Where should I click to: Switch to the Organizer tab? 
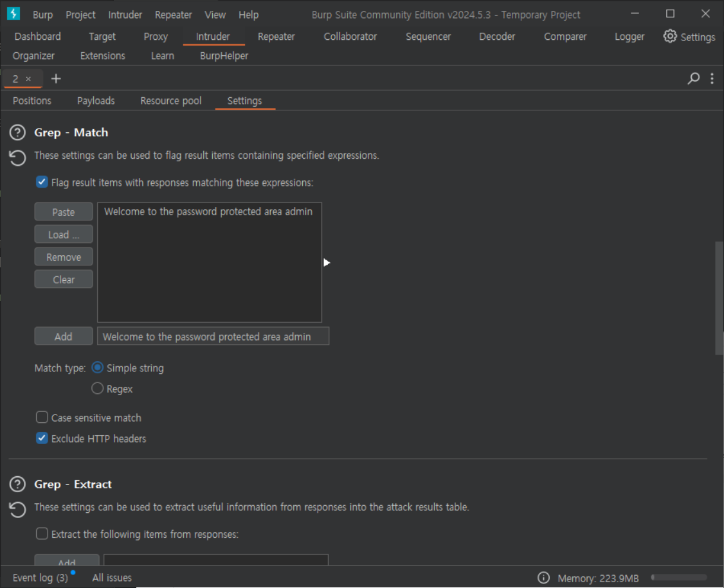tap(33, 56)
